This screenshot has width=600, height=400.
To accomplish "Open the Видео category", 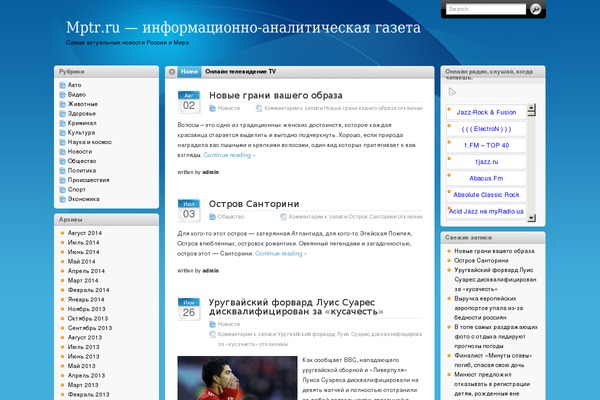I will pos(77,95).
